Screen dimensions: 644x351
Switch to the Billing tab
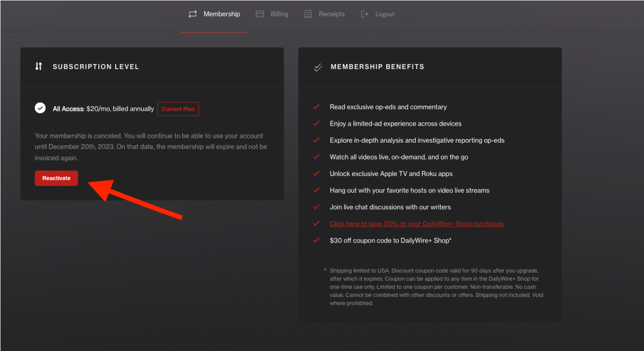point(272,14)
